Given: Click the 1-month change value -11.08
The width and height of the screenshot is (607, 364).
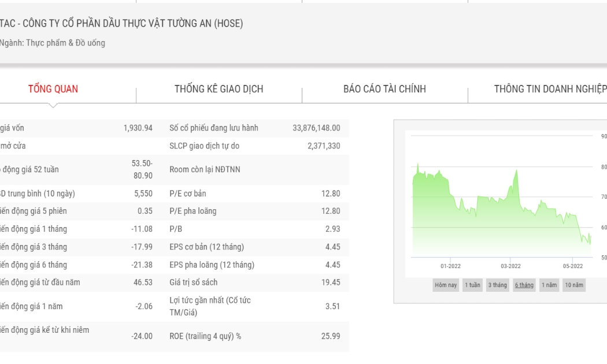Looking at the screenshot, I should click(x=142, y=229).
